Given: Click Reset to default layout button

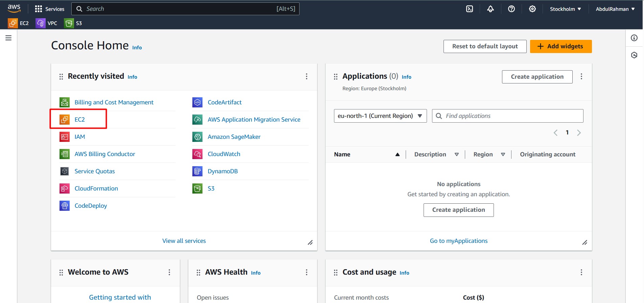Looking at the screenshot, I should point(485,46).
